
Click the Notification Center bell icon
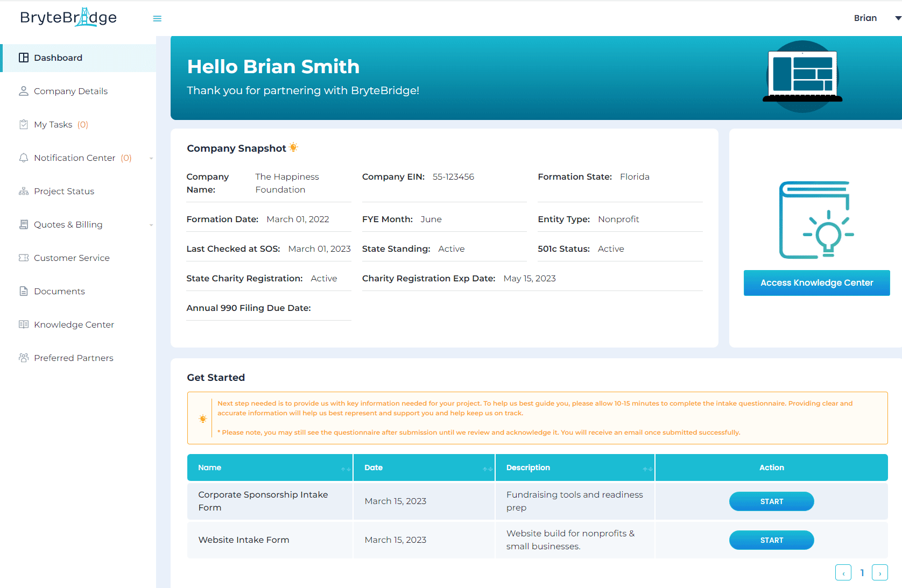[x=24, y=158]
